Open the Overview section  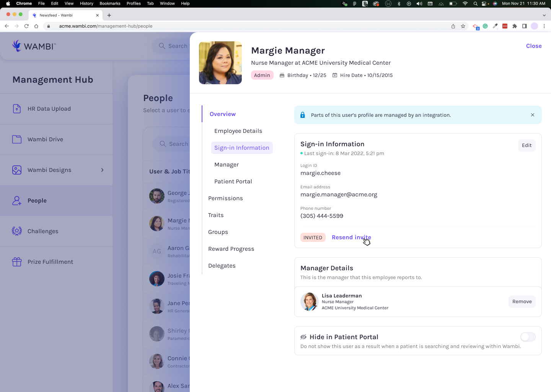pos(223,114)
